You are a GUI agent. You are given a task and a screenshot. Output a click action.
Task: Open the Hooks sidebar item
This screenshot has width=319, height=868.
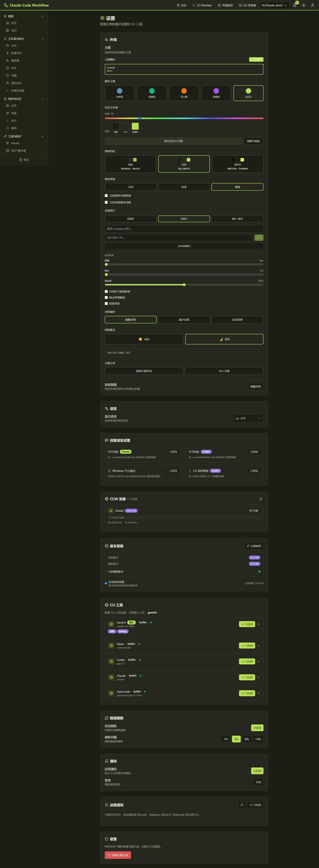click(x=15, y=143)
